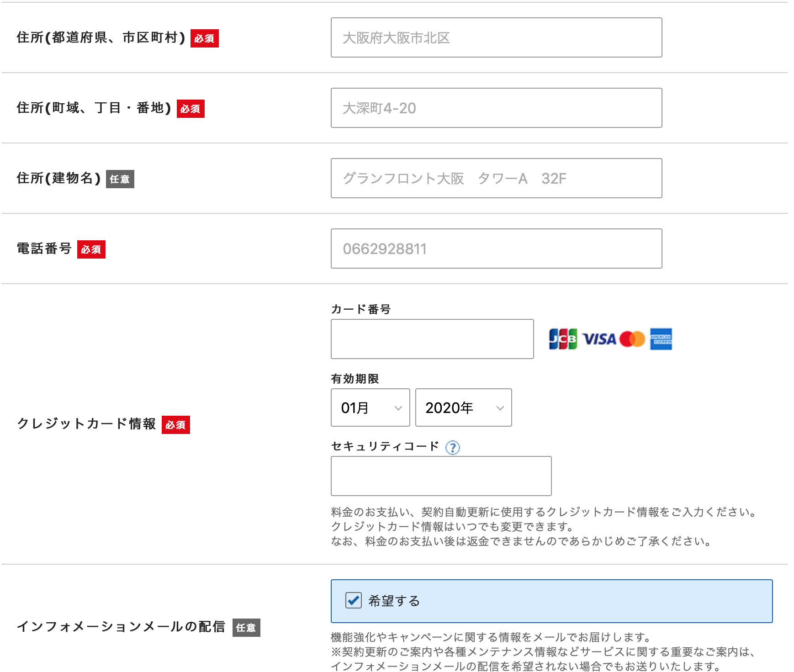This screenshot has width=794, height=672.
Task: Click the セキュリティコード heading text
Action: [385, 446]
